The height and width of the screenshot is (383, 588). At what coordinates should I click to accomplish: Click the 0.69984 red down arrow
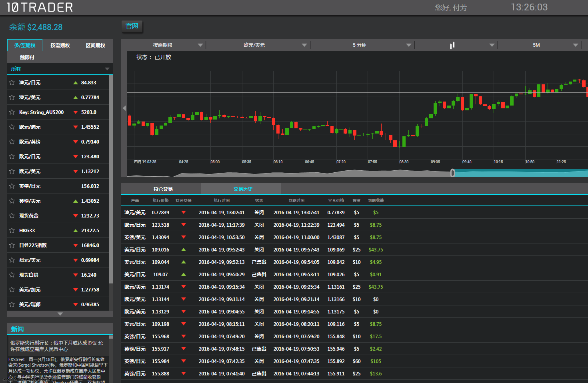76,260
